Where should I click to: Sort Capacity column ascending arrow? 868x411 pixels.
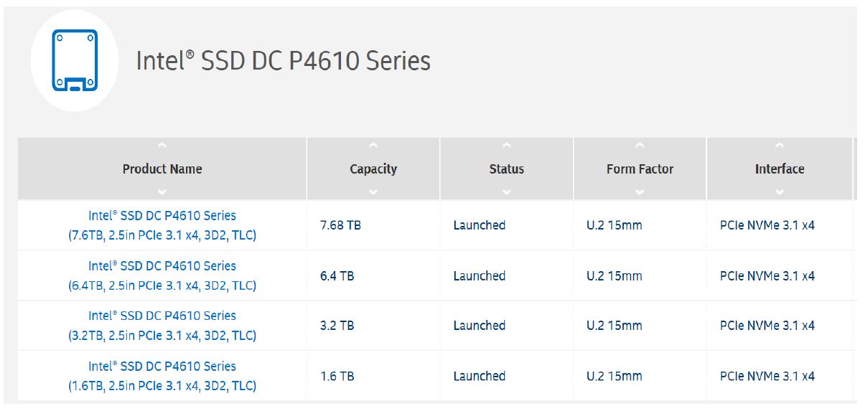click(373, 146)
